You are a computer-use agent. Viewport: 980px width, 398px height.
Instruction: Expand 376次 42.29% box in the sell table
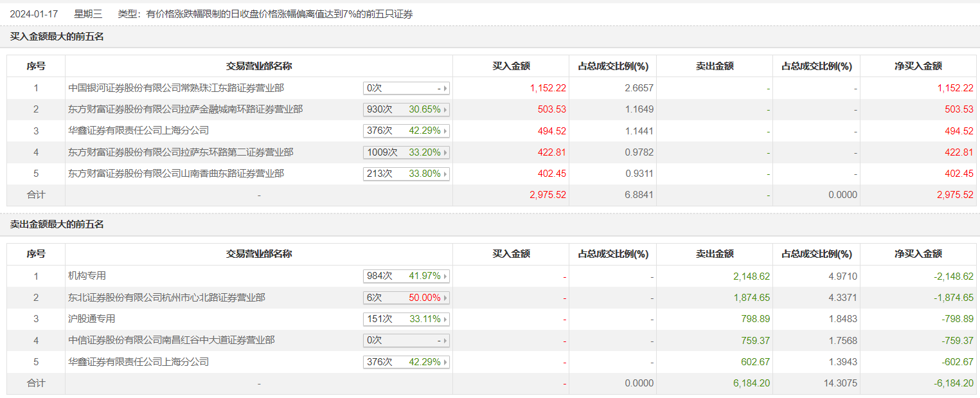click(406, 363)
